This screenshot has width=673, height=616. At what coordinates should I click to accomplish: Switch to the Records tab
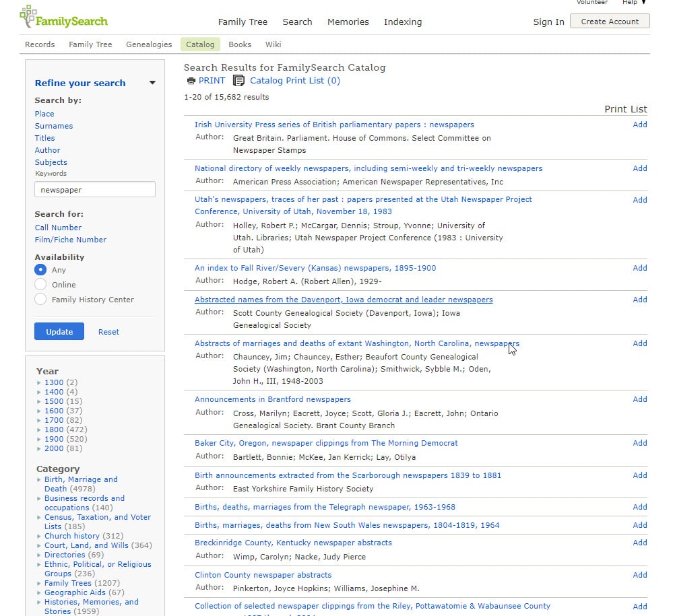click(40, 44)
